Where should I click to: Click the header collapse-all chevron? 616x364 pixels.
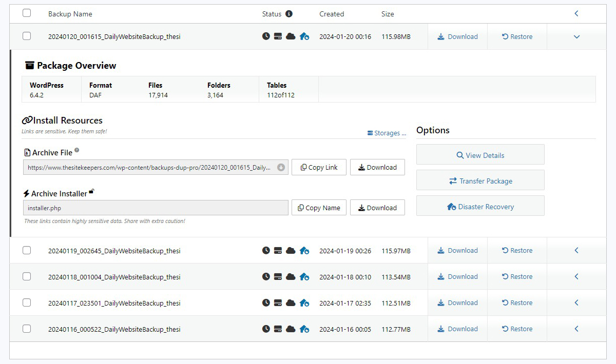(576, 14)
